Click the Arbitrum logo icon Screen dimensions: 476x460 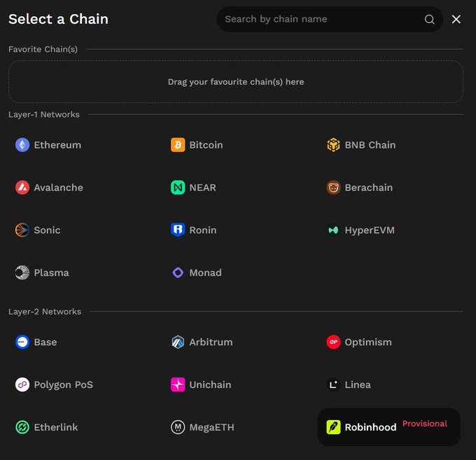(178, 342)
